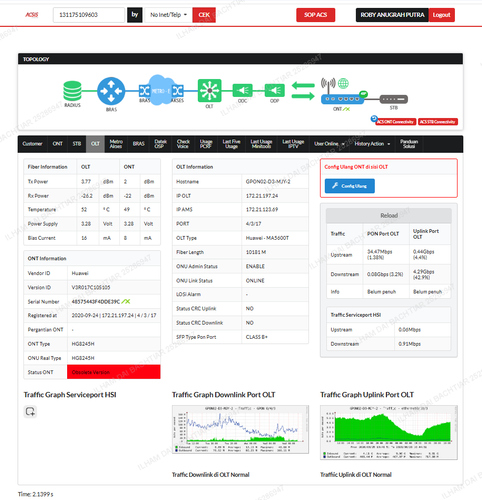Click the OLT Rx Power value -26.2
Viewport: 482px width, 500px height.
pos(87,196)
